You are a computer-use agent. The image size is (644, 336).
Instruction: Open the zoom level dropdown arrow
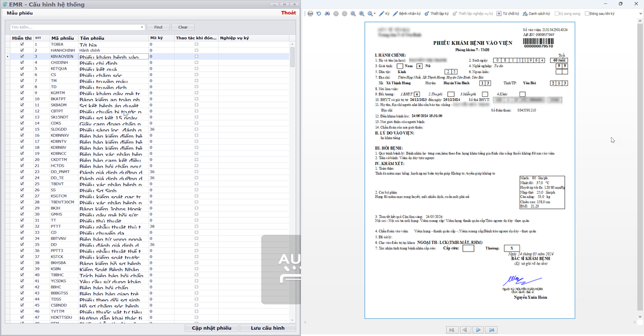375,14
